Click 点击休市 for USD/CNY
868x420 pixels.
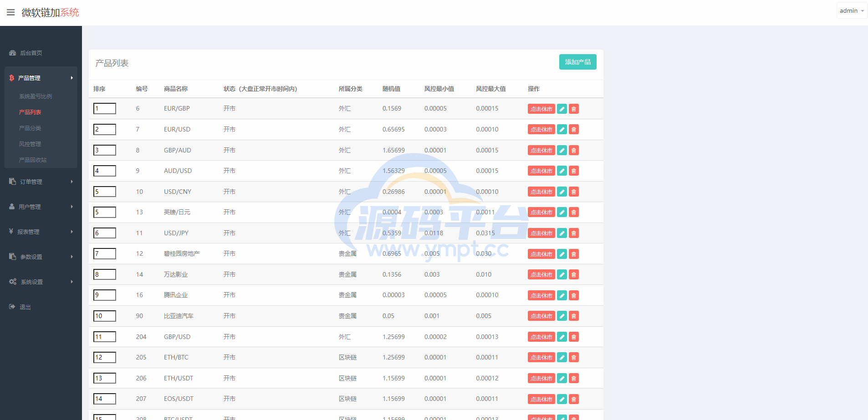tap(541, 192)
